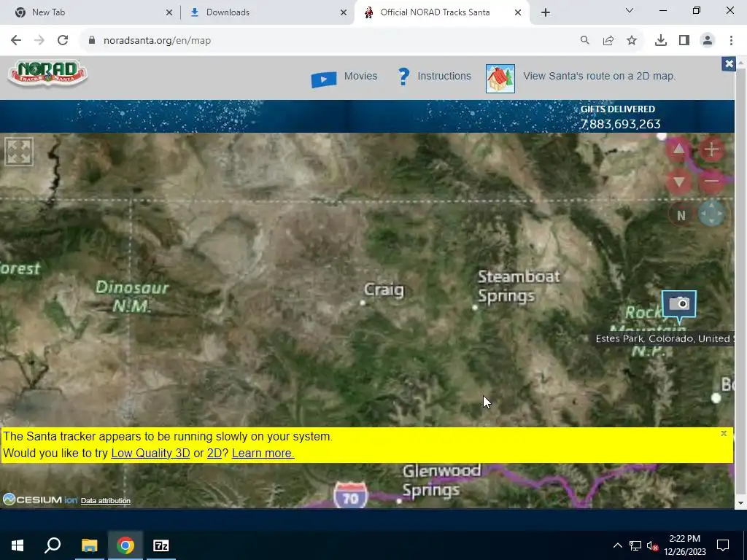The height and width of the screenshot is (560, 747).
Task: Close the New Tab tab
Action: pos(169,12)
